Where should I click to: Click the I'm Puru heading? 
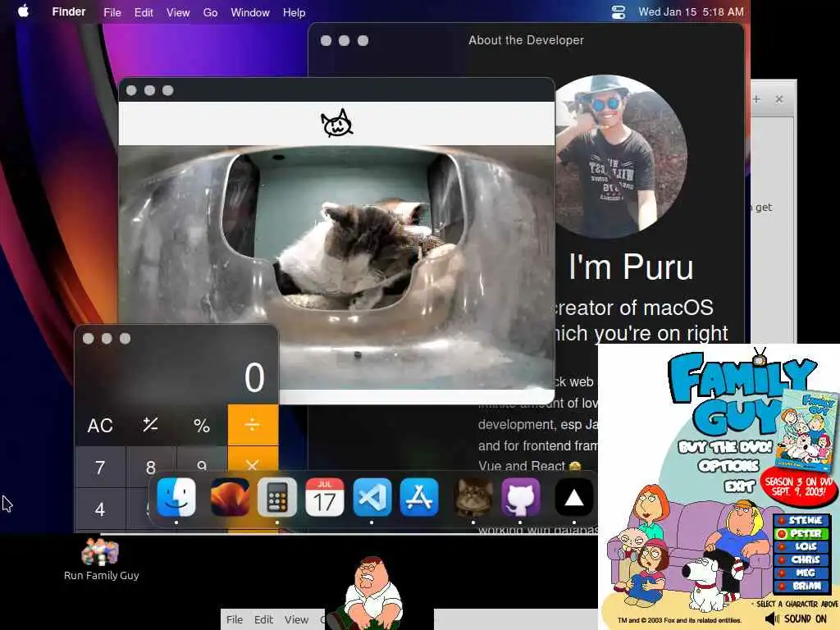point(631,267)
